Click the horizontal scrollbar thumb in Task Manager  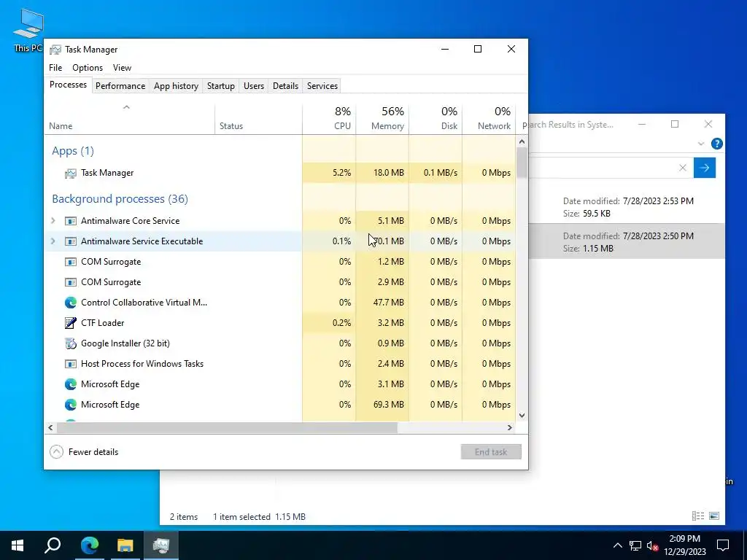[227, 427]
